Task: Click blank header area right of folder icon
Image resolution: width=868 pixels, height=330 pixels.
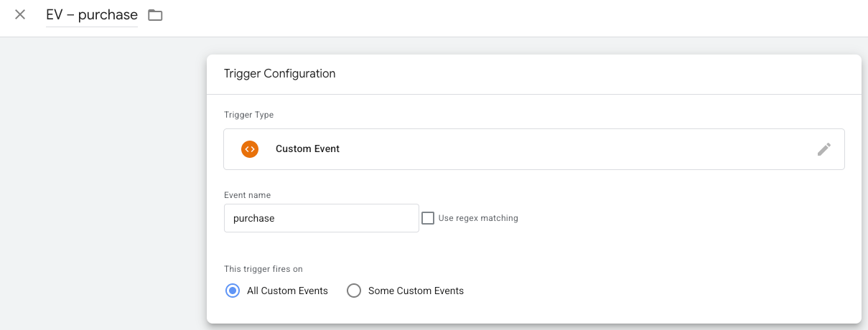Action: coord(503,16)
